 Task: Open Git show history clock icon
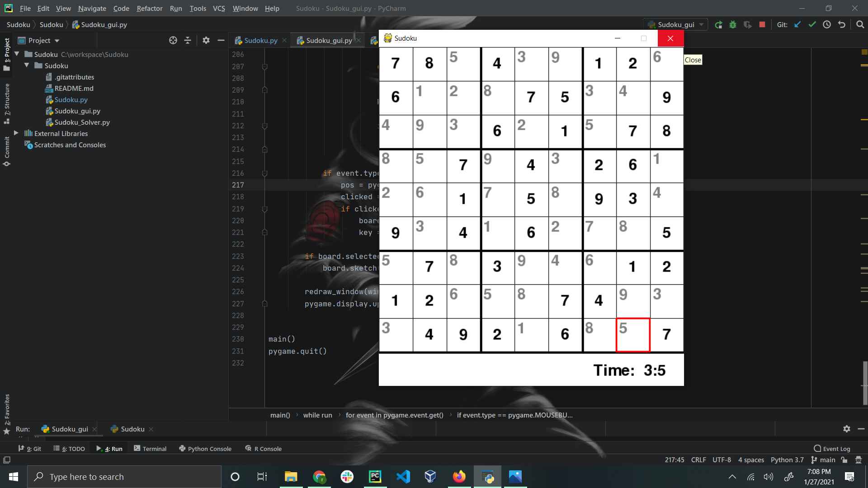(x=827, y=25)
